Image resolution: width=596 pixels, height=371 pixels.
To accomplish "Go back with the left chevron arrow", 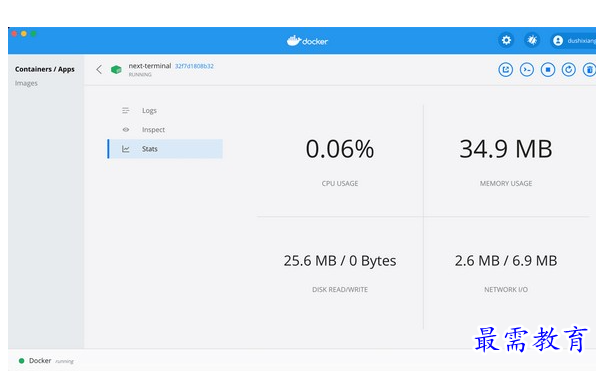I will coord(99,69).
